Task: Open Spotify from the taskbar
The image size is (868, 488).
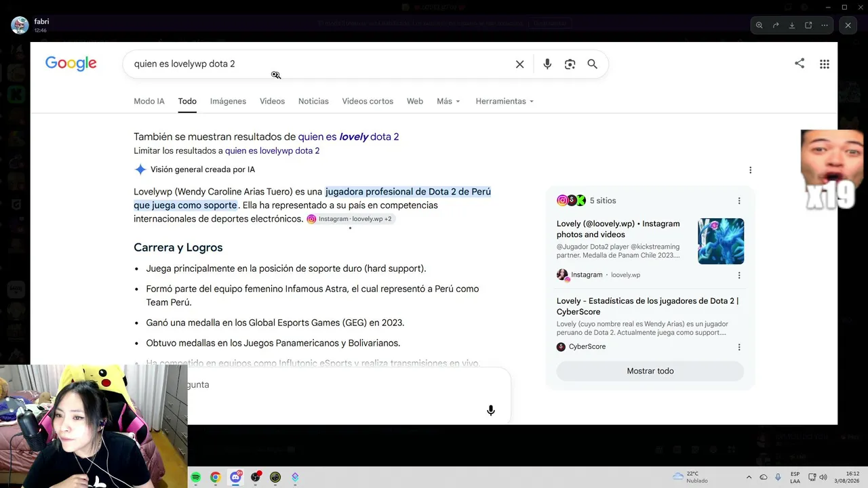Action: click(x=196, y=477)
